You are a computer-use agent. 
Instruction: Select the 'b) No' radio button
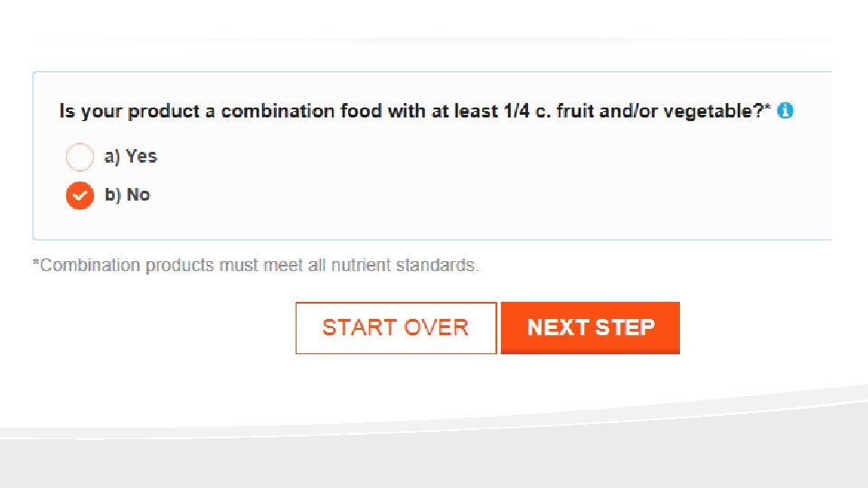coord(80,195)
